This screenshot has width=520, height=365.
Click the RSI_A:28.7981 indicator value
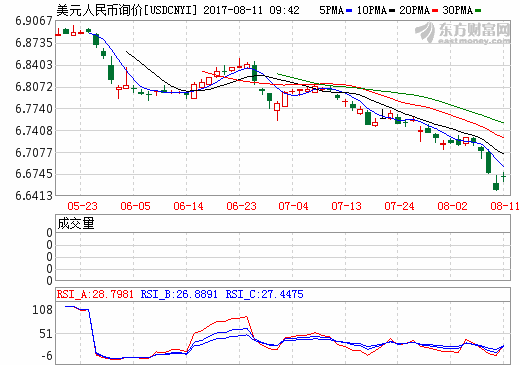pos(95,294)
